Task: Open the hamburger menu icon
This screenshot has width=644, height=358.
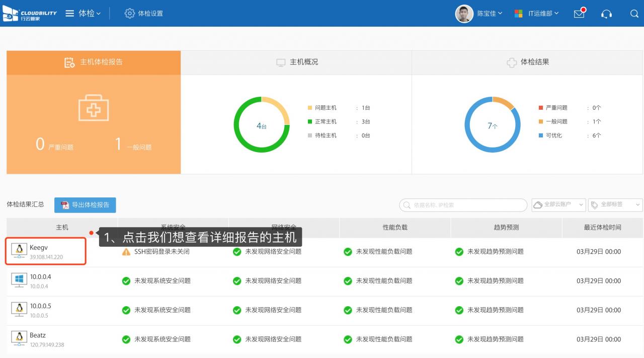Action: point(70,14)
